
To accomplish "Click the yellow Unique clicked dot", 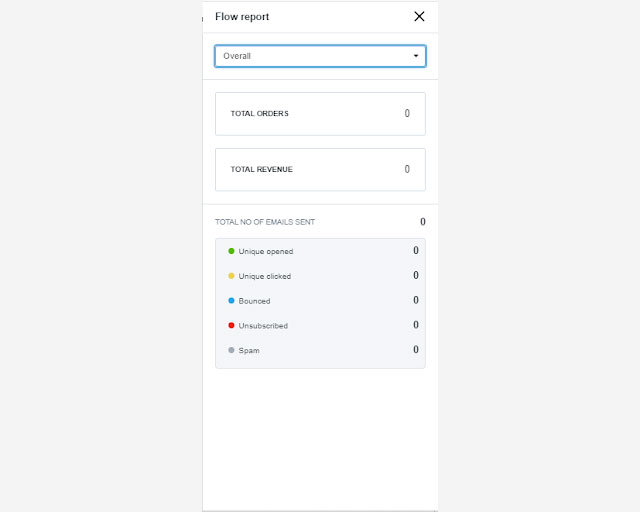I will [231, 276].
